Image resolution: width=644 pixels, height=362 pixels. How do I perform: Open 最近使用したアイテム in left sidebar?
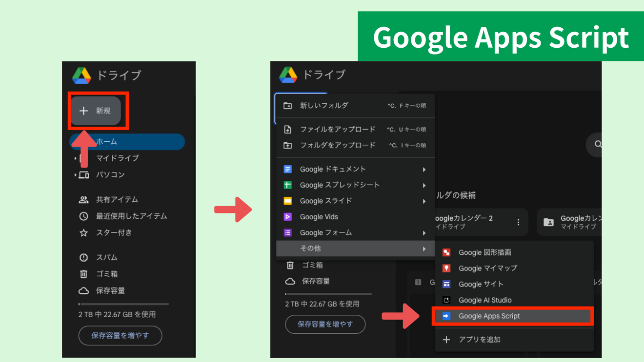tap(132, 216)
